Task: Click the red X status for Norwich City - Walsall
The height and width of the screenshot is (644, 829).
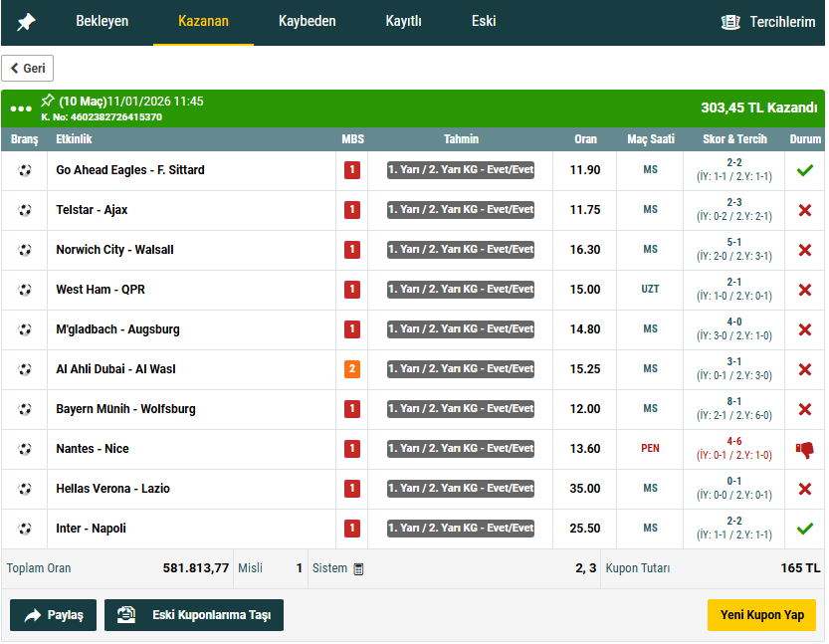Action: (x=805, y=250)
